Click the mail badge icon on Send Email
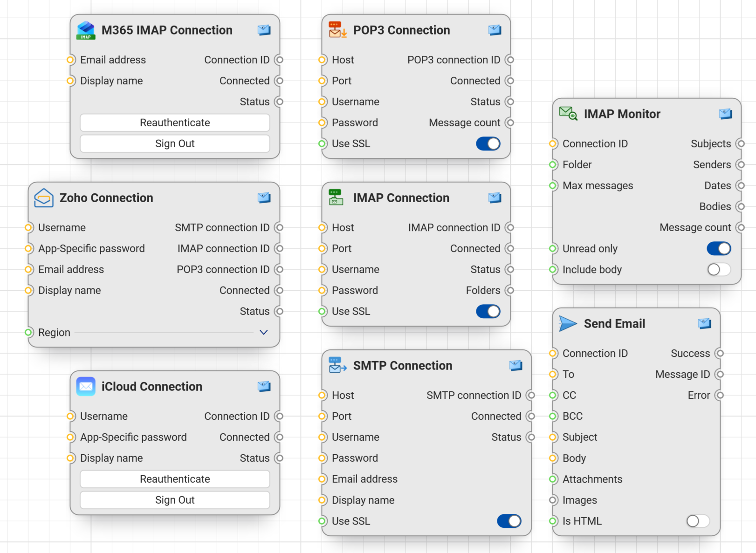The image size is (756, 553). pos(704,324)
